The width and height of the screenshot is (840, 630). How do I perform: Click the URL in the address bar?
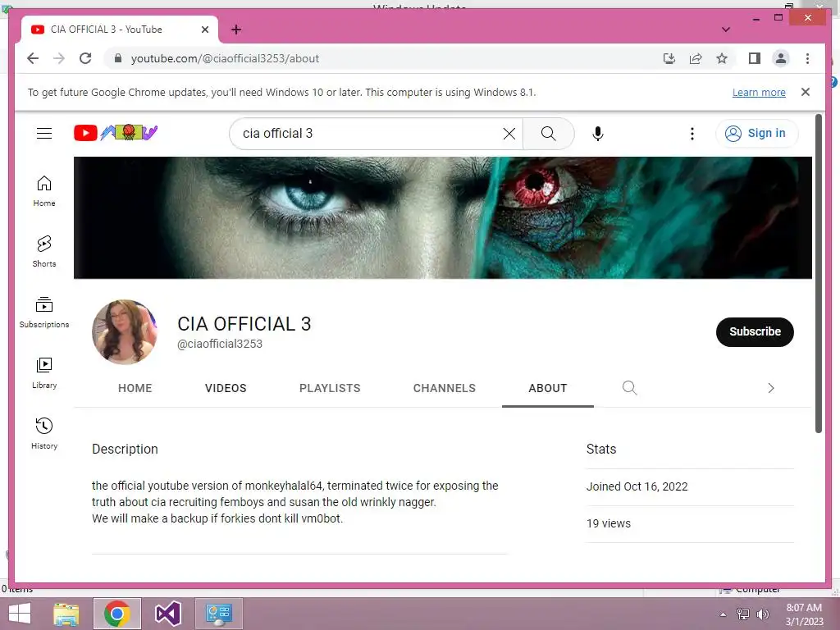[x=225, y=58]
